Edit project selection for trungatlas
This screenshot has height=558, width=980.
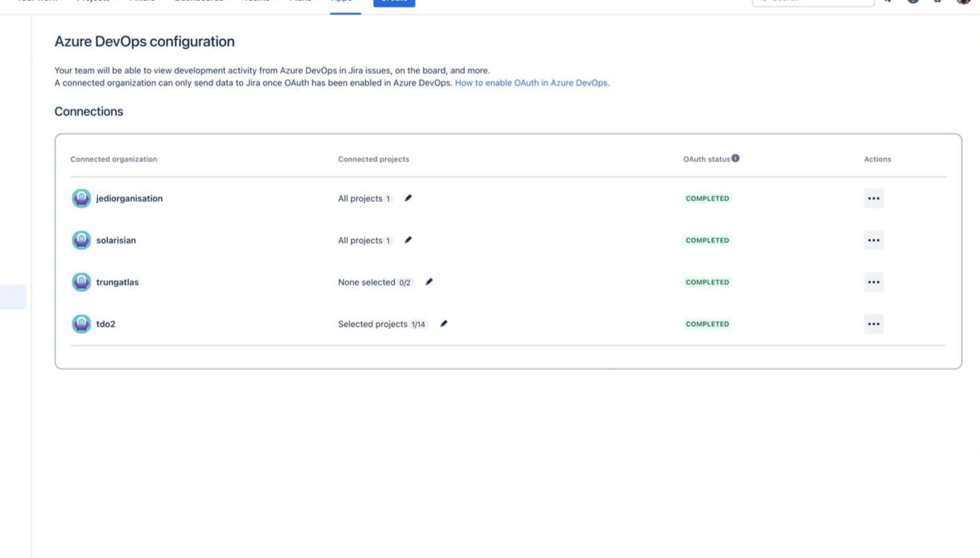pos(429,281)
